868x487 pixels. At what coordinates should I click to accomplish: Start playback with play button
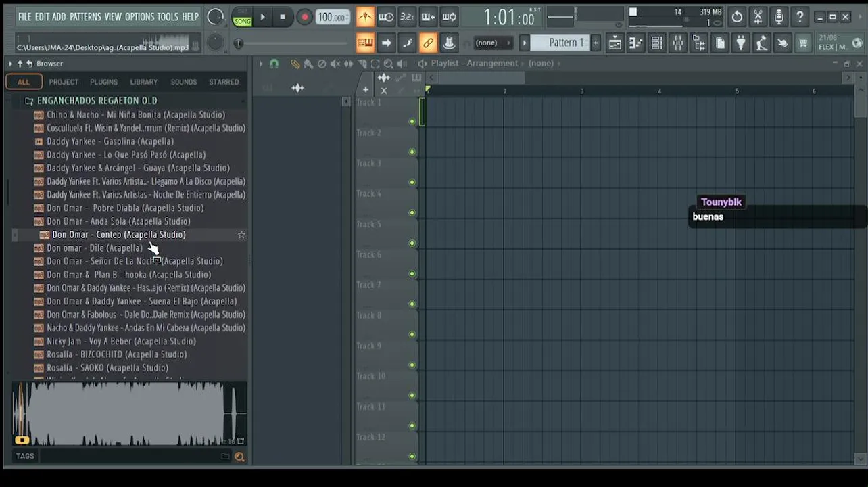coord(262,17)
